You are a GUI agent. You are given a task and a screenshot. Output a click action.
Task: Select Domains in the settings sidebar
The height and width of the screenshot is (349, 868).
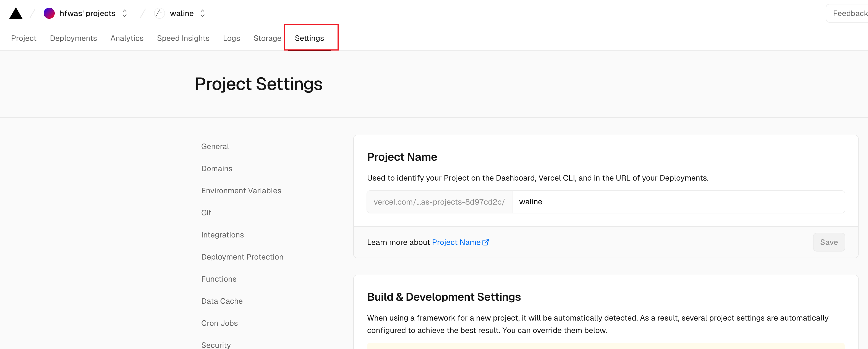click(217, 169)
